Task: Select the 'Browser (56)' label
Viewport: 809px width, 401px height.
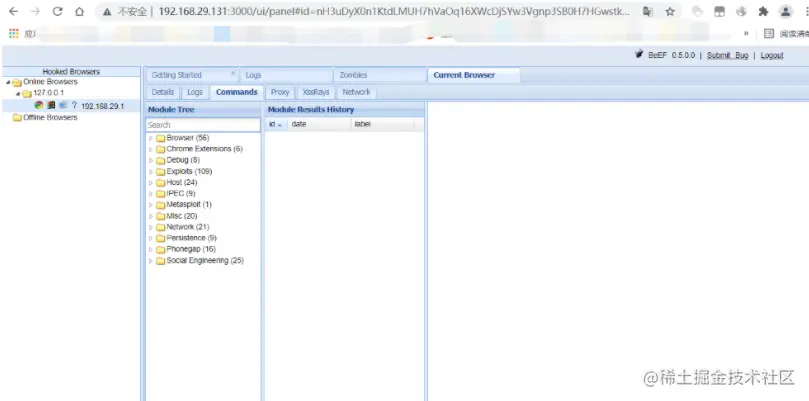Action: (x=188, y=138)
